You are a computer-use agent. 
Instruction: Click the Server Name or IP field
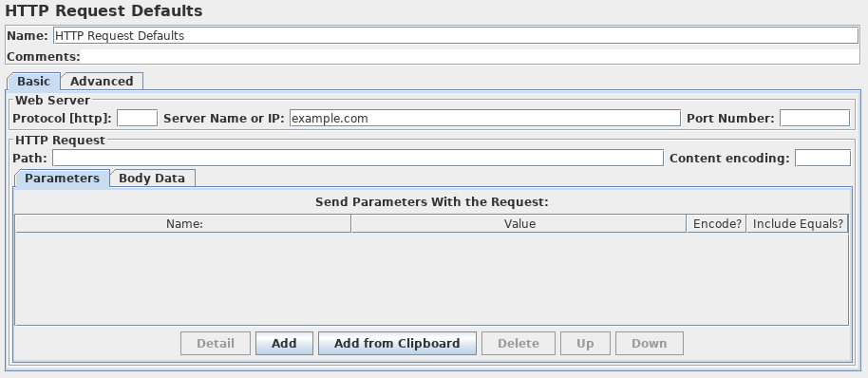(x=485, y=118)
